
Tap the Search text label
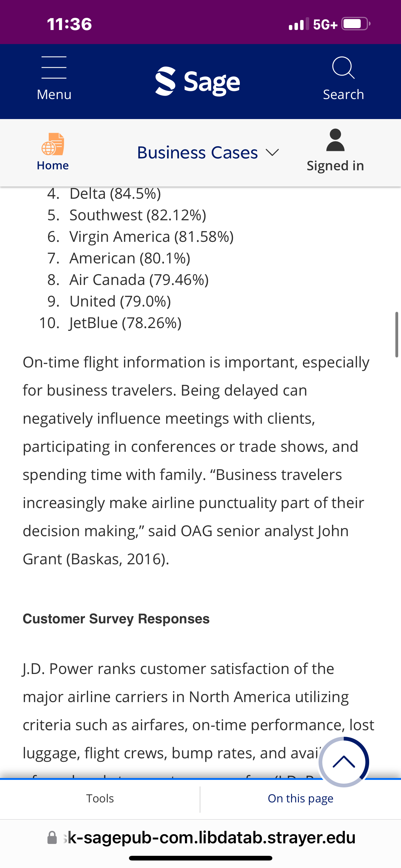point(344,94)
